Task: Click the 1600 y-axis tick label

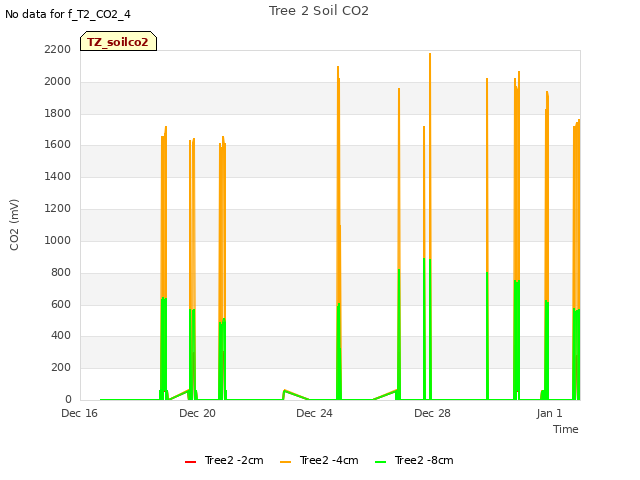Action: tap(58, 144)
